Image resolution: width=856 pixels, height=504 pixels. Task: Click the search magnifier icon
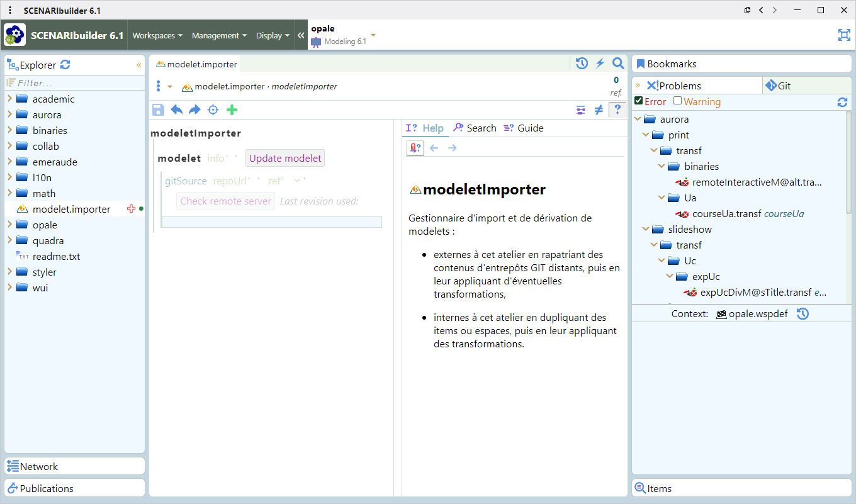pyautogui.click(x=617, y=63)
